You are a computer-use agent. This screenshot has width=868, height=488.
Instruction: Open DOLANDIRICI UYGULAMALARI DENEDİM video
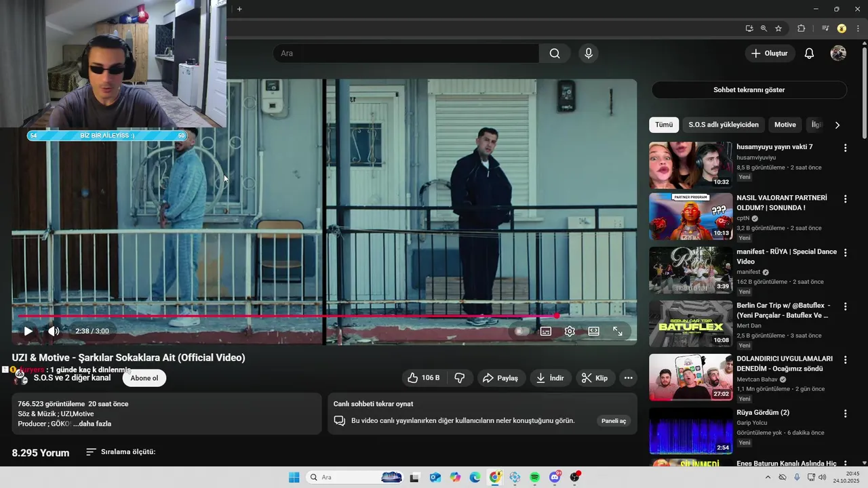[x=690, y=378]
